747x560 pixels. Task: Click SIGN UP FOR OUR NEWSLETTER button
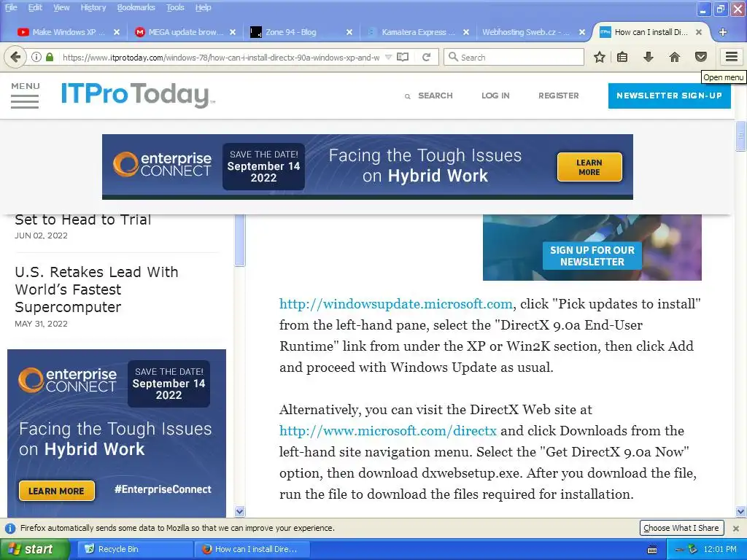point(592,256)
